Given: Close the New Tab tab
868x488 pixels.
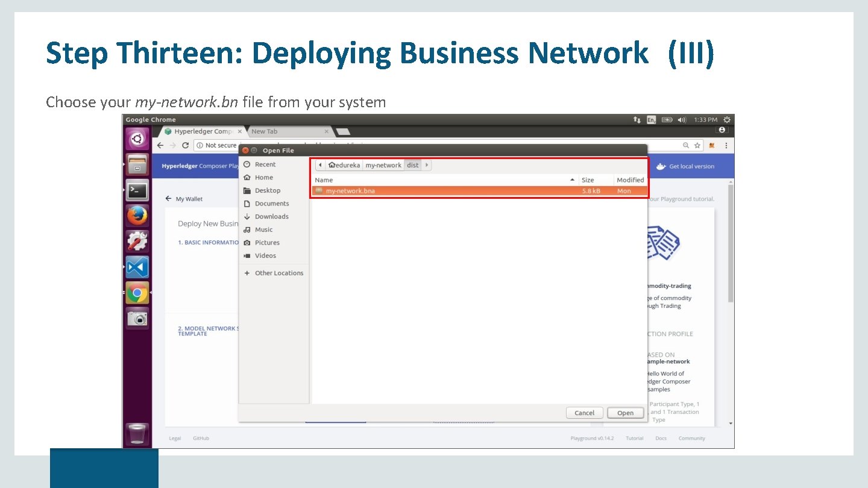Looking at the screenshot, I should (x=327, y=131).
